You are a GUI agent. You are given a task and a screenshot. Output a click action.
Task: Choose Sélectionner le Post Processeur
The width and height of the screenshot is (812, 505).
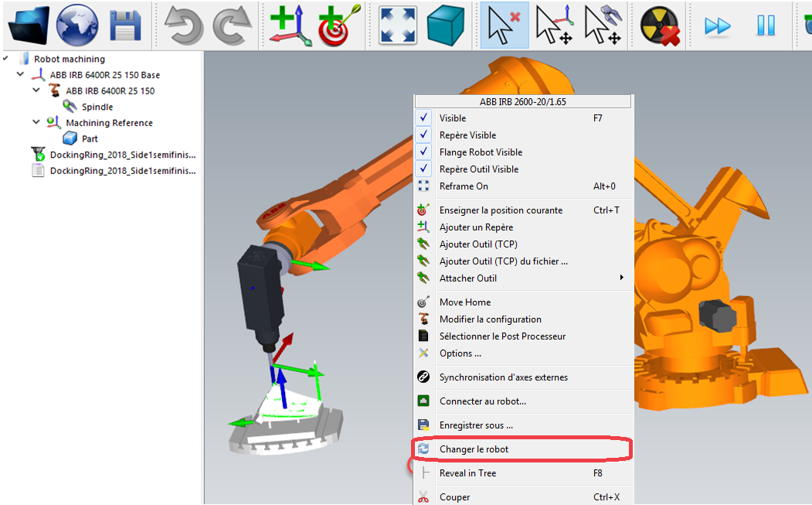coord(524,336)
